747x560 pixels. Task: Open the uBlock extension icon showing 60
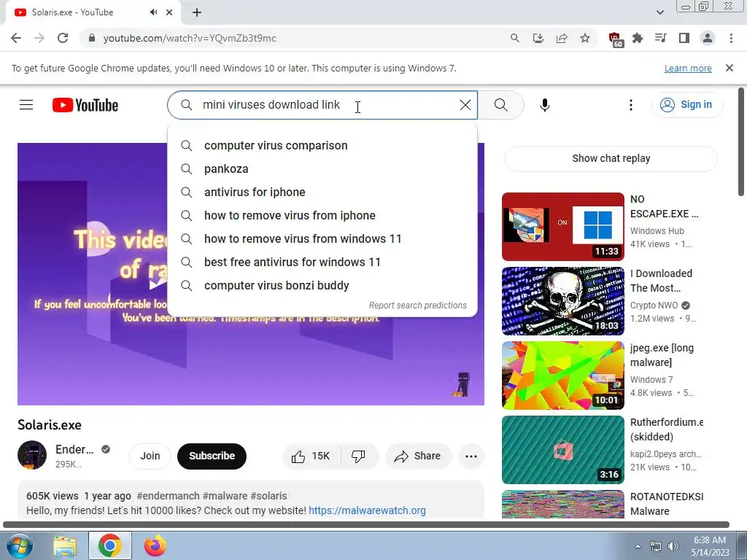[616, 39]
